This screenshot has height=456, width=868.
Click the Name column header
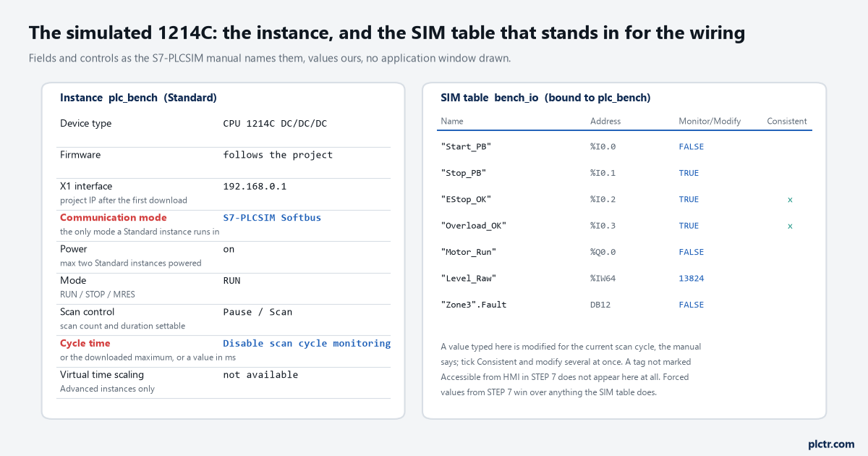coord(452,121)
